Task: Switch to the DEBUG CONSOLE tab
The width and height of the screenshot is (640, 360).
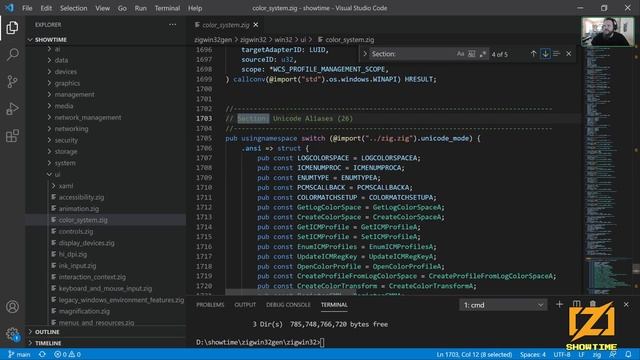Action: pyautogui.click(x=288, y=305)
